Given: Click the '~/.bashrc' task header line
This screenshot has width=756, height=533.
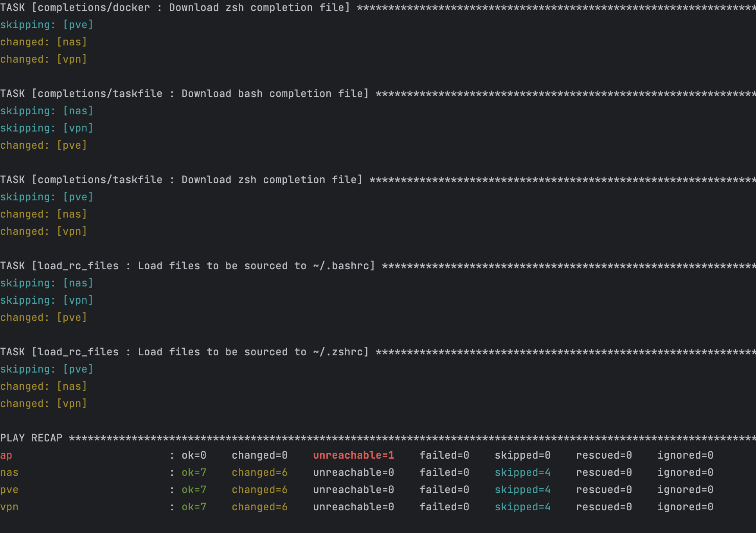Looking at the screenshot, I should pyautogui.click(x=188, y=266).
